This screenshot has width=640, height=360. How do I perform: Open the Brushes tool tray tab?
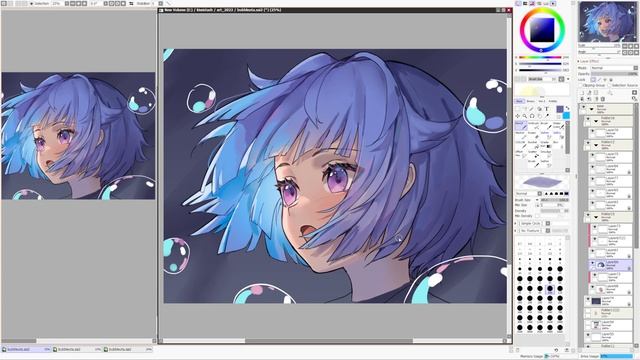coord(531,101)
